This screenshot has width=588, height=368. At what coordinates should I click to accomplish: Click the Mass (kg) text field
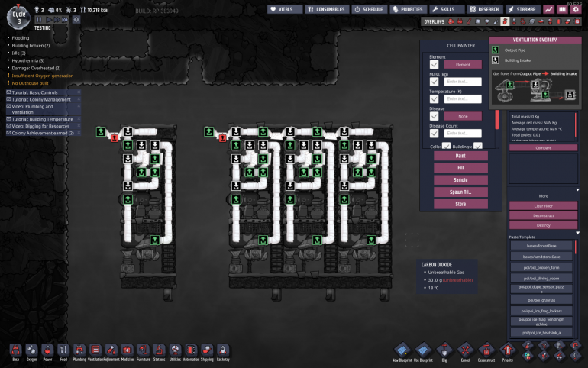463,82
